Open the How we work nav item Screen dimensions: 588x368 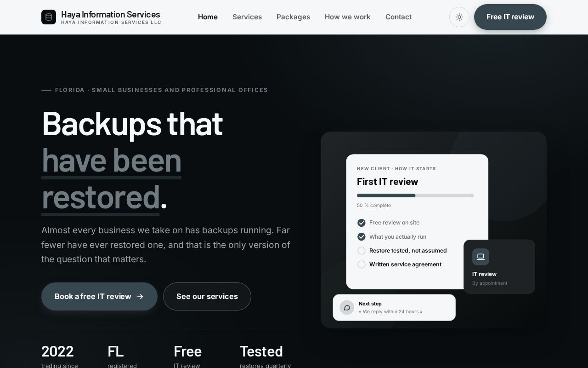point(348,17)
